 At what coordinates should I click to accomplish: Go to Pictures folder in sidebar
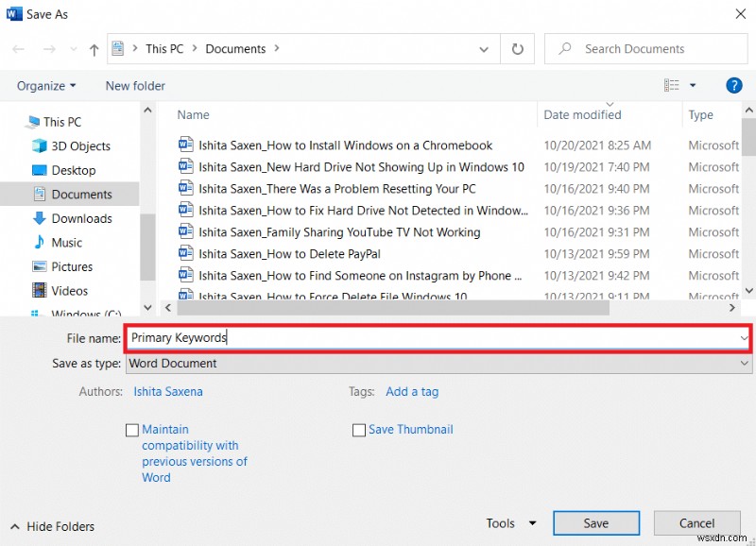[72, 266]
